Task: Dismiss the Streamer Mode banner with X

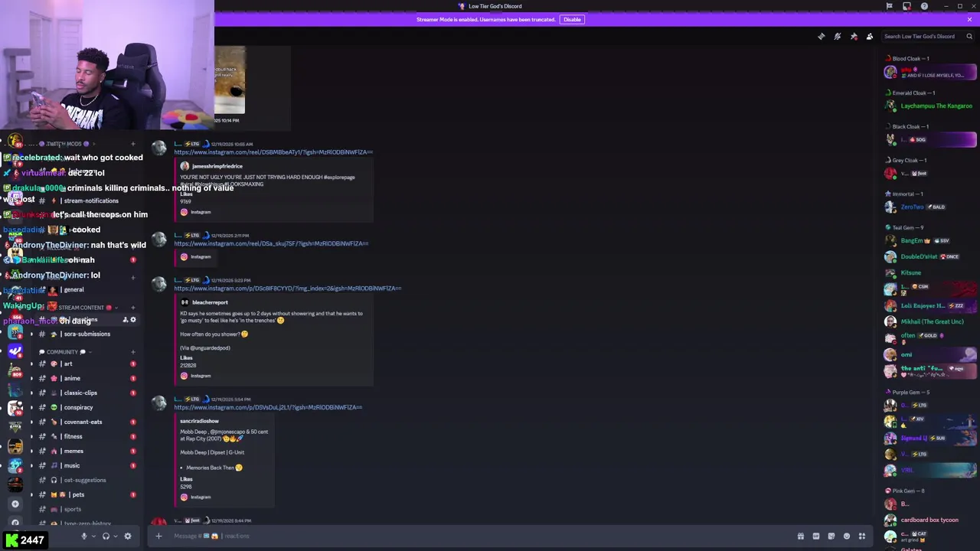Action: 969,19
